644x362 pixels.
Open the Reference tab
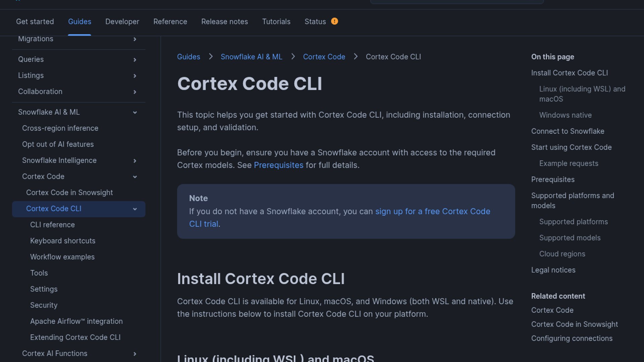click(170, 21)
